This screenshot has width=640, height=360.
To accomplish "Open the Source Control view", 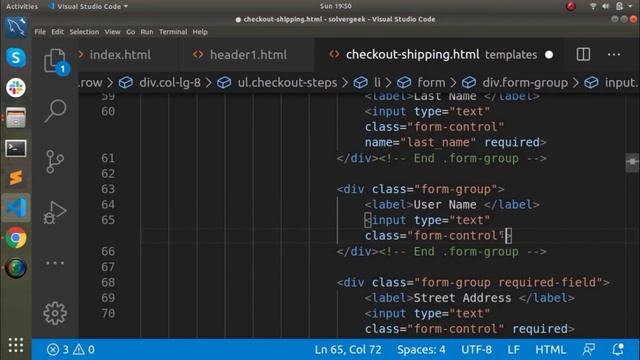I will point(55,161).
